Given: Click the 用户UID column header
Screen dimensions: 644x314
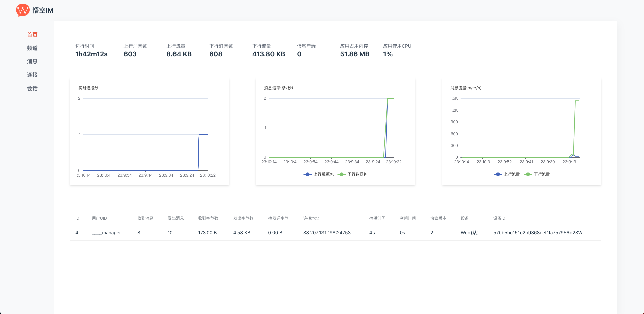Looking at the screenshot, I should [x=99, y=218].
